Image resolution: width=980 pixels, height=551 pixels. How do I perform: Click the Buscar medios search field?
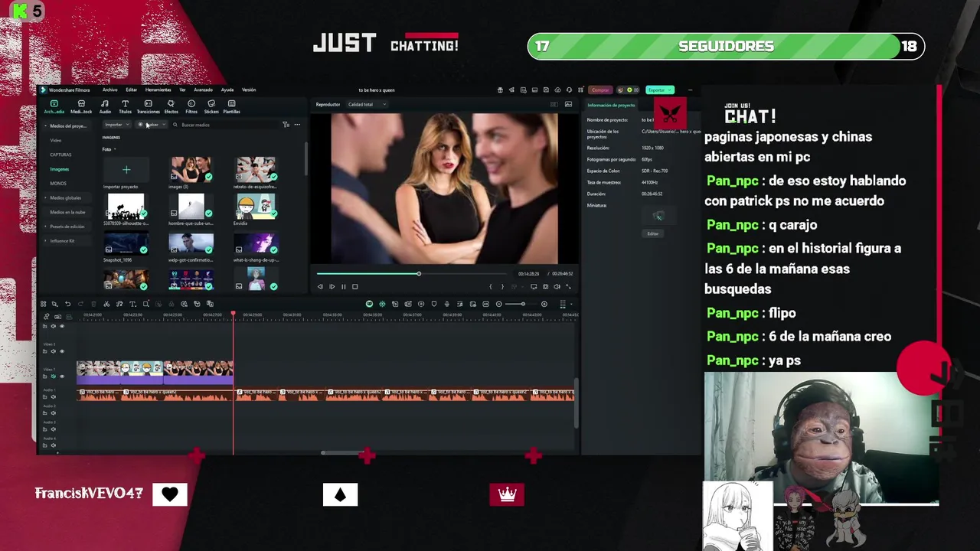(226, 125)
